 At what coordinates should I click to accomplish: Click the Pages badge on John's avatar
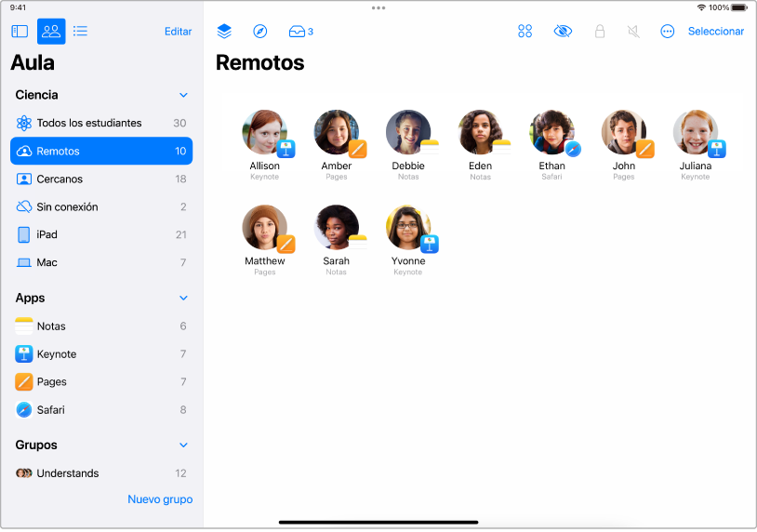[x=645, y=149]
